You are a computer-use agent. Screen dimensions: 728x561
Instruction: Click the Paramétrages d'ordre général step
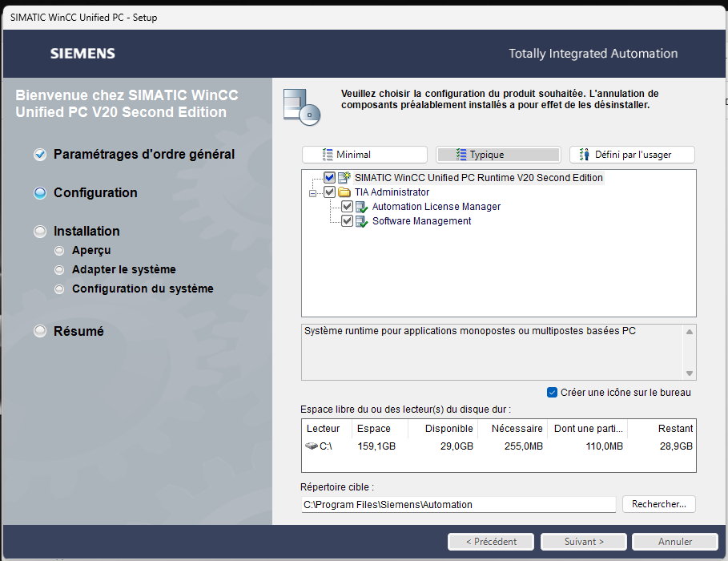click(144, 155)
